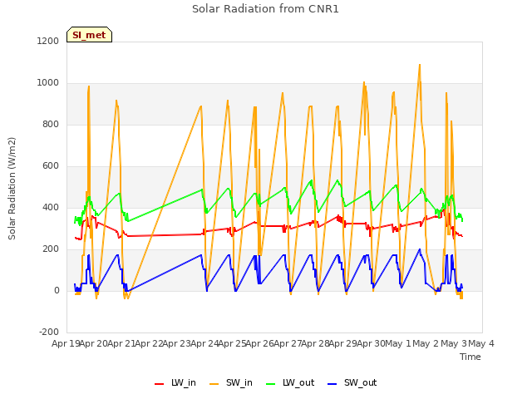The image size is (532, 399).
Task: Click the Time axis label
Action: 470,357
